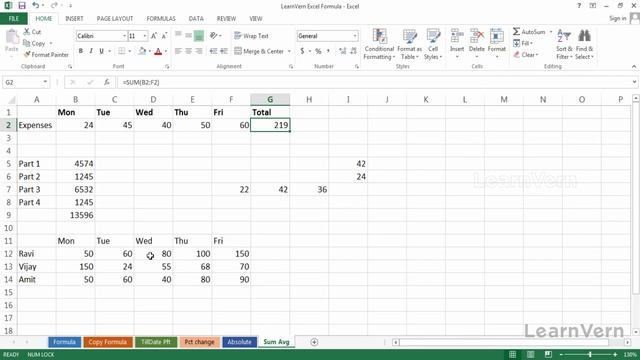Increase font size with the larger A icon
The width and height of the screenshot is (640, 360).
154,36
